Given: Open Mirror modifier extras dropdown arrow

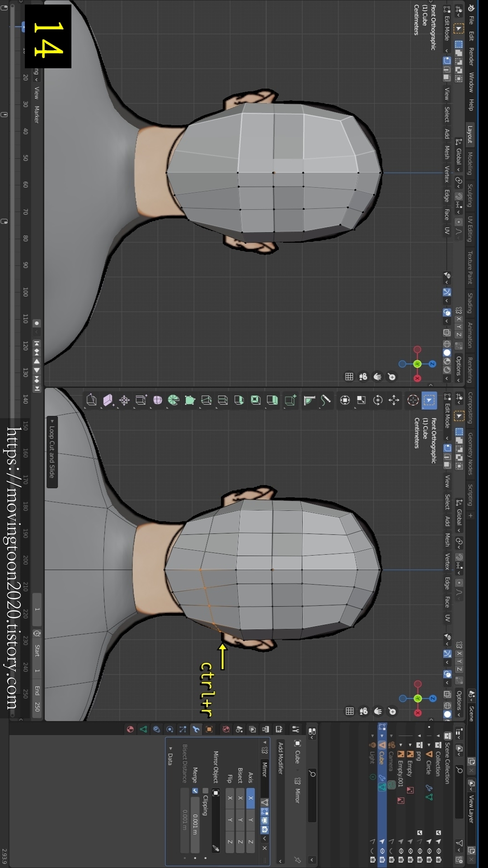Looking at the screenshot, I should [265, 839].
